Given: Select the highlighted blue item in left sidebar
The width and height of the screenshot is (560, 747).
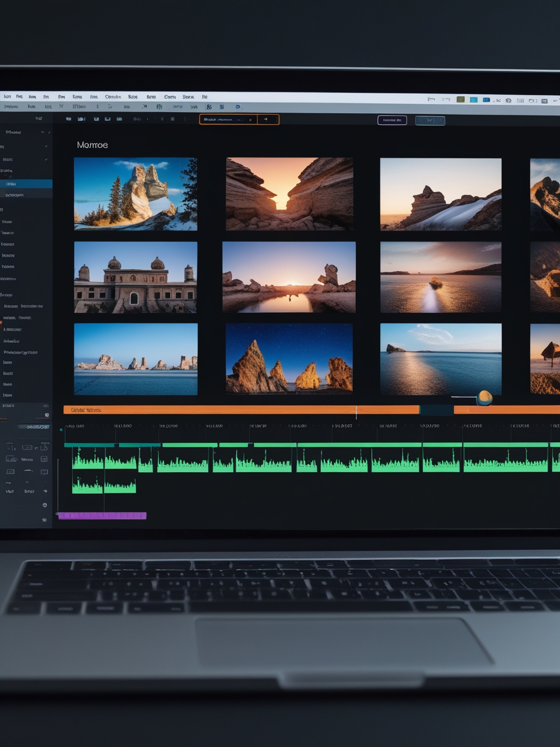Looking at the screenshot, I should tap(26, 184).
